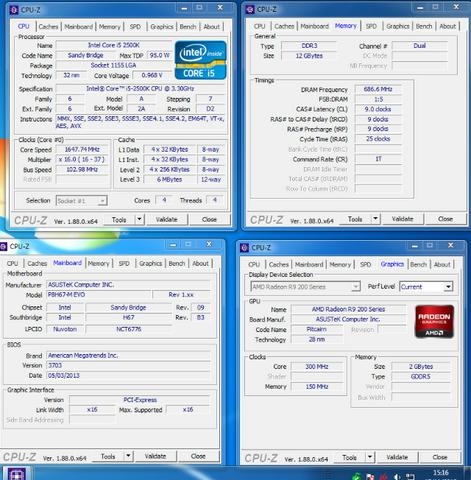Open the Tools dropdown arrow in the Graphics window
The width and height of the screenshot is (471, 480).
pos(370,457)
